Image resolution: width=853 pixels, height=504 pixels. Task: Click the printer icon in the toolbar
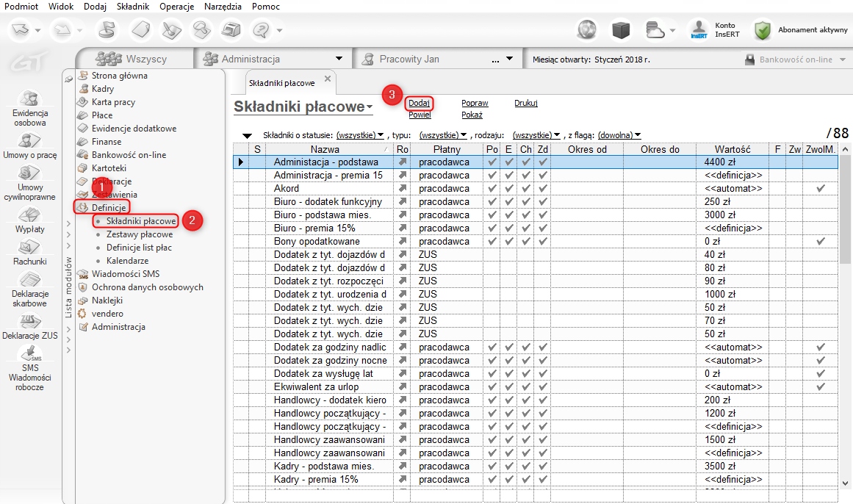click(x=232, y=30)
